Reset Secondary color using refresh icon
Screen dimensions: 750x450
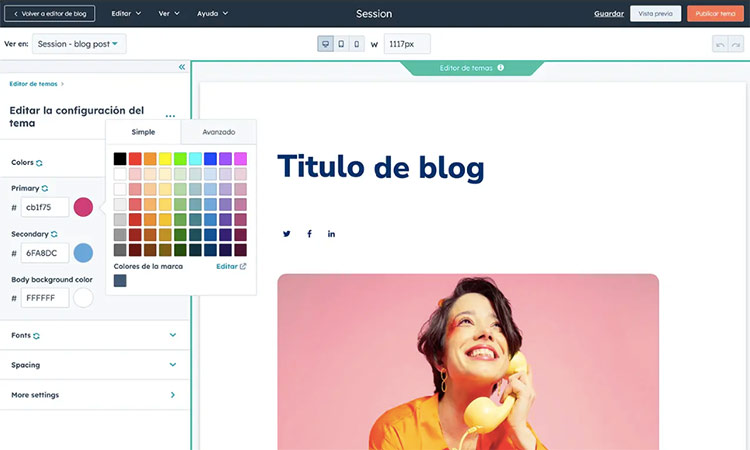pos(54,234)
